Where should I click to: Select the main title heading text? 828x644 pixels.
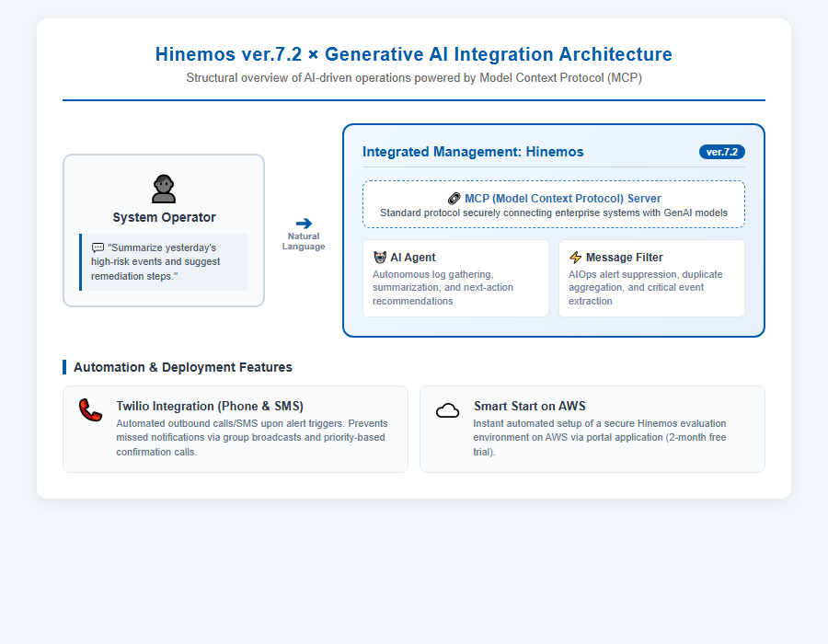coord(413,54)
